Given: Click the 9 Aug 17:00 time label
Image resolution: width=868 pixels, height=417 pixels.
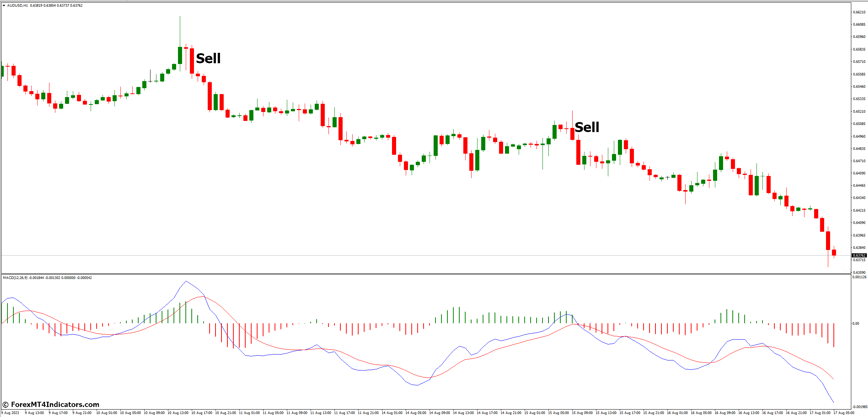Looking at the screenshot, I should (58, 413).
